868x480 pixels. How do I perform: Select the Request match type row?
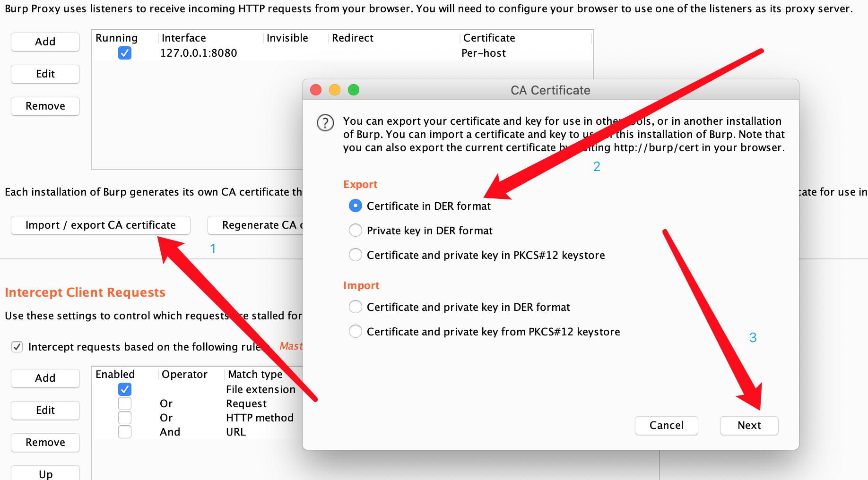(246, 403)
